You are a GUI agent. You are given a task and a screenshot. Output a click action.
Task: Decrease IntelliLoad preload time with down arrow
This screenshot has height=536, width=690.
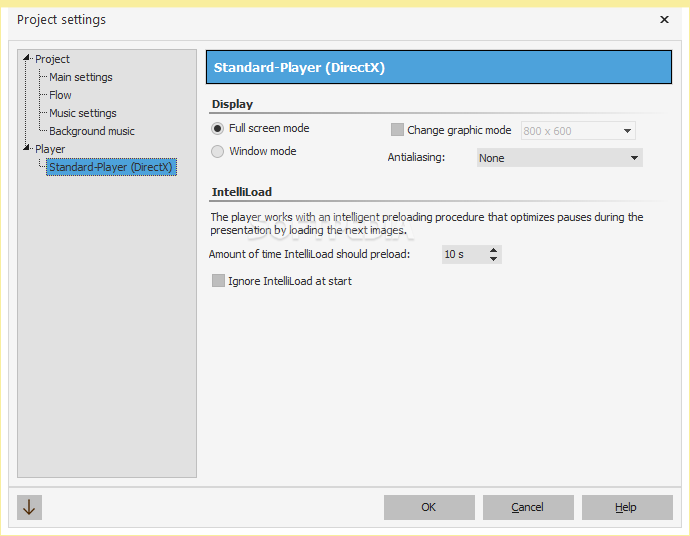pos(493,259)
